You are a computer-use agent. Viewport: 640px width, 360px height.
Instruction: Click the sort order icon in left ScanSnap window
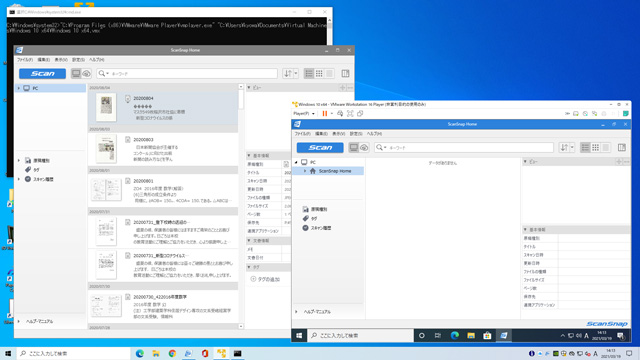(x=288, y=73)
